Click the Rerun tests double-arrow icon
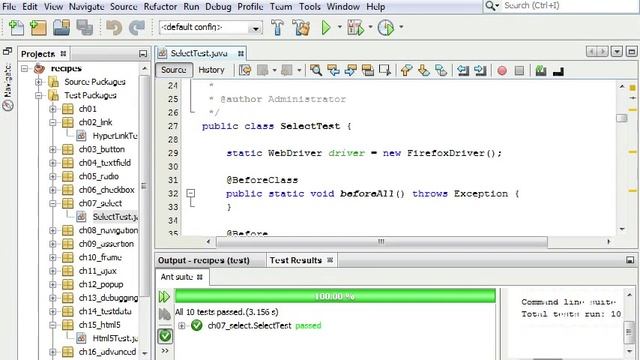 tap(164, 297)
